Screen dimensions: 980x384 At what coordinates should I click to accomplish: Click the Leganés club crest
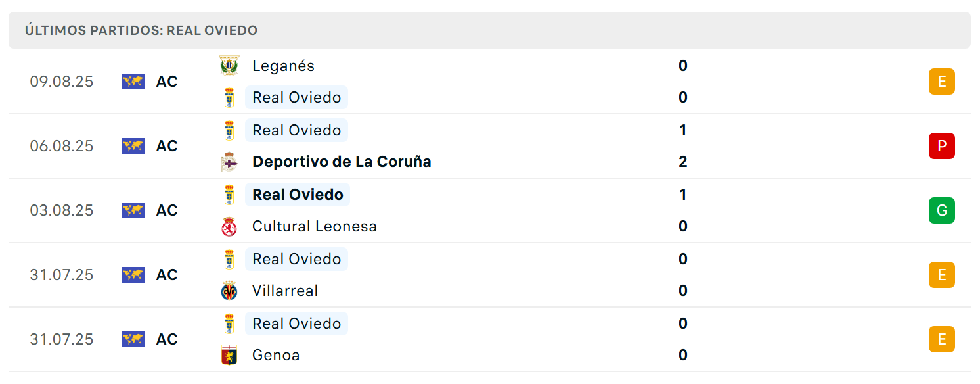click(x=229, y=66)
